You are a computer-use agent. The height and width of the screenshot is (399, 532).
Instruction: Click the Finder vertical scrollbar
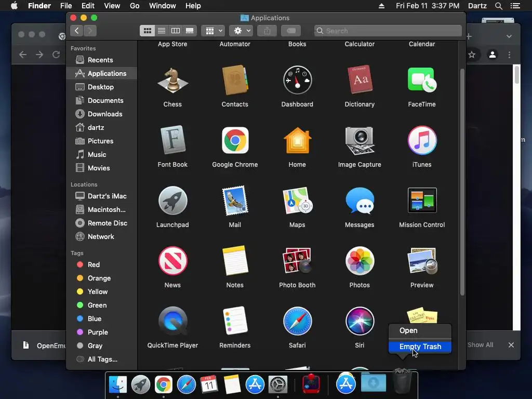coord(462,182)
